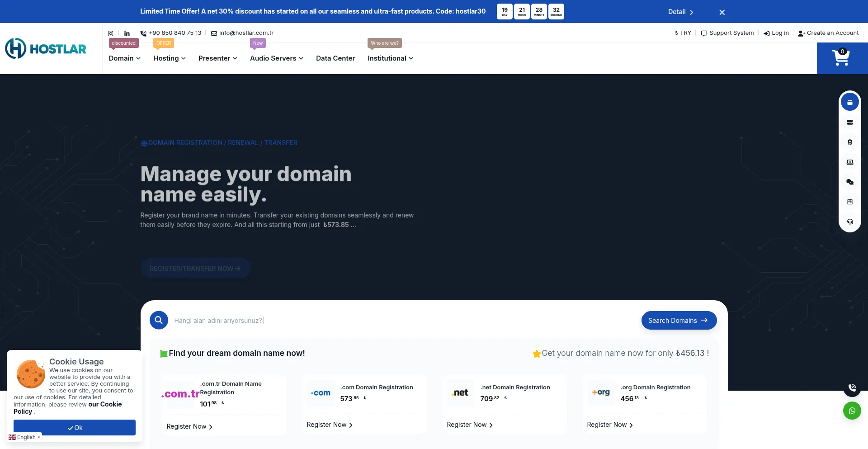Click the floating phone call button
Image resolution: width=868 pixels, height=449 pixels.
852,388
